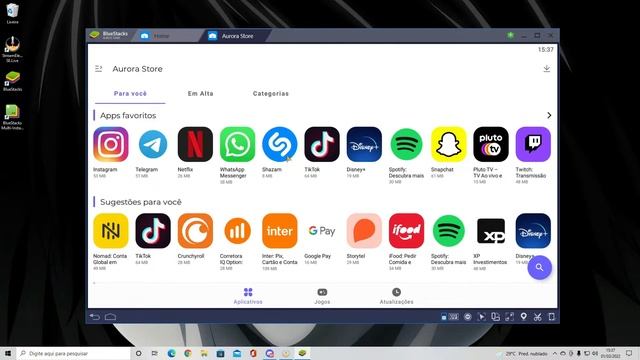Open Google Chrome from the taskbar
Viewport: 640px width, 360px height.
tap(188, 353)
